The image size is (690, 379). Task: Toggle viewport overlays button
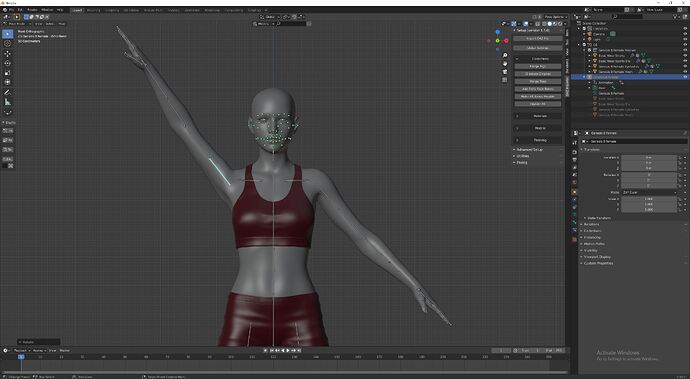[x=526, y=23]
